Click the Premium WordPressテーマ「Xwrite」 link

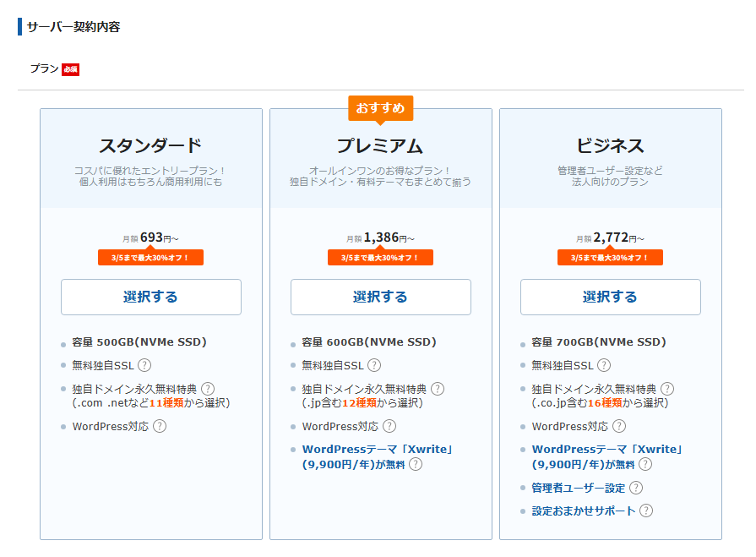(378, 450)
